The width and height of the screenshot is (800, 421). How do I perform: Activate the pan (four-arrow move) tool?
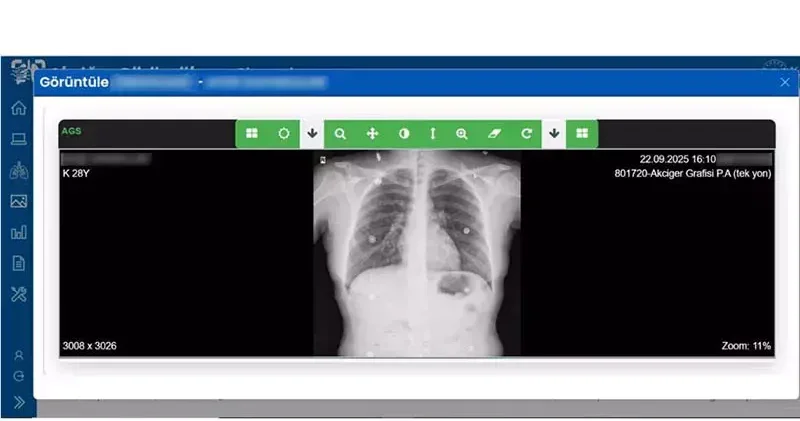click(372, 133)
